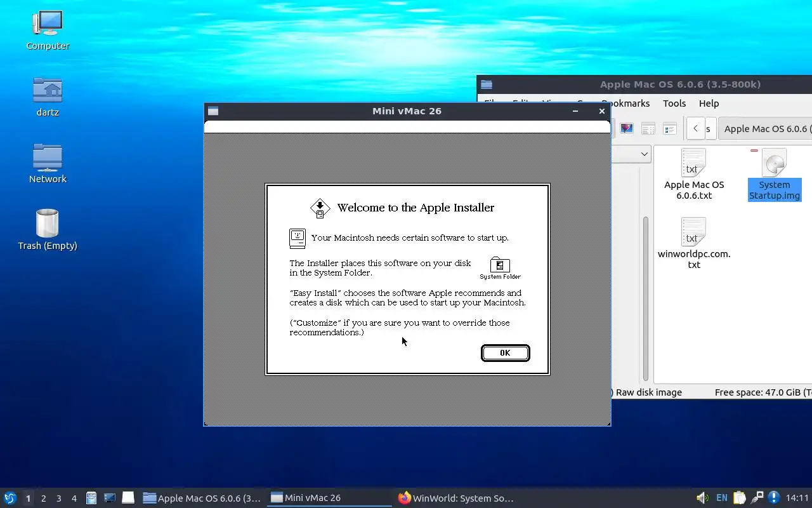Screen dimensions: 812x508
Task: Minimize the Mini vMac window
Action: tap(575, 111)
